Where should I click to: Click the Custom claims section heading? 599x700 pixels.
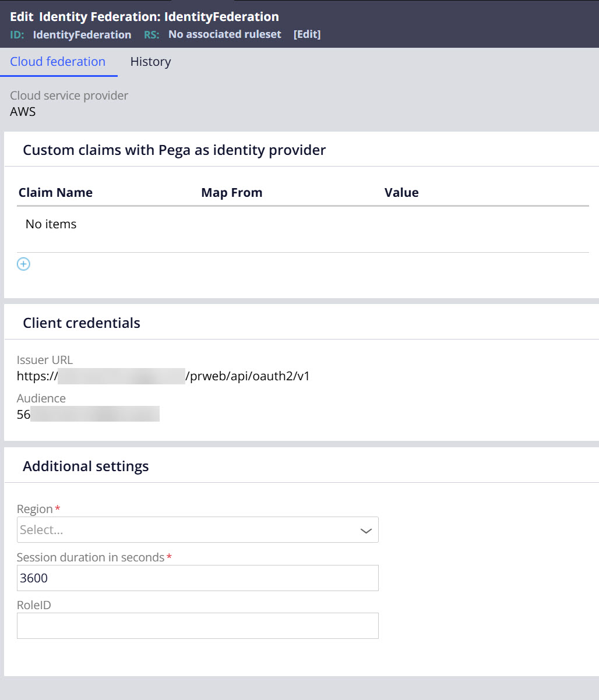[174, 150]
